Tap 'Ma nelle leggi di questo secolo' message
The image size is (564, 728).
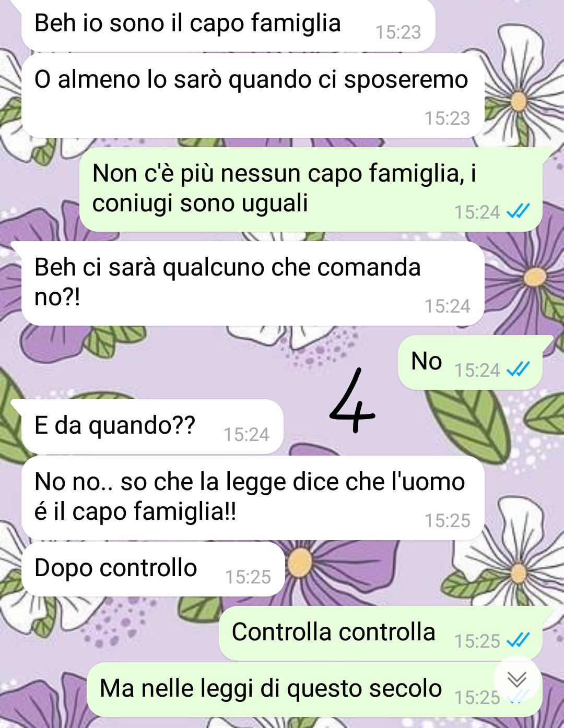[x=314, y=689]
